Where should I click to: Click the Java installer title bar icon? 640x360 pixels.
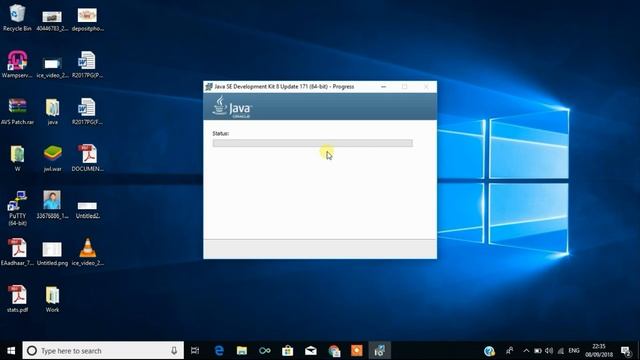(209, 87)
